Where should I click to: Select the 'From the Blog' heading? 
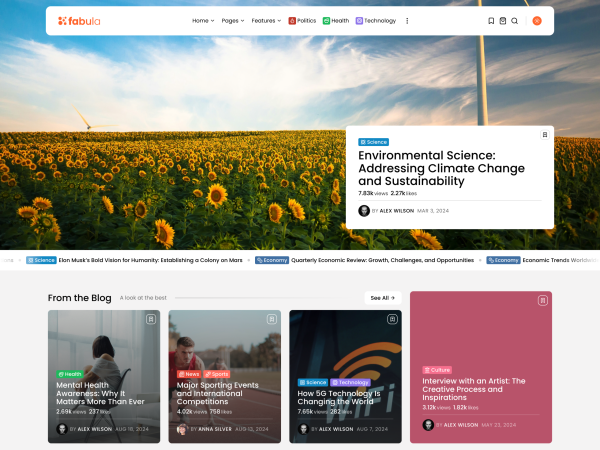(80, 298)
